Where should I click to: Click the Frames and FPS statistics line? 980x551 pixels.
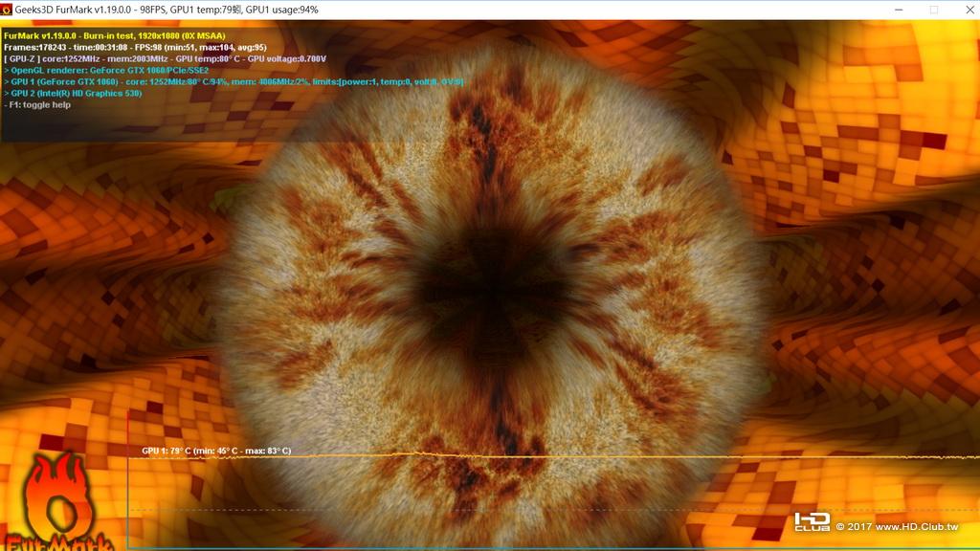[135, 48]
